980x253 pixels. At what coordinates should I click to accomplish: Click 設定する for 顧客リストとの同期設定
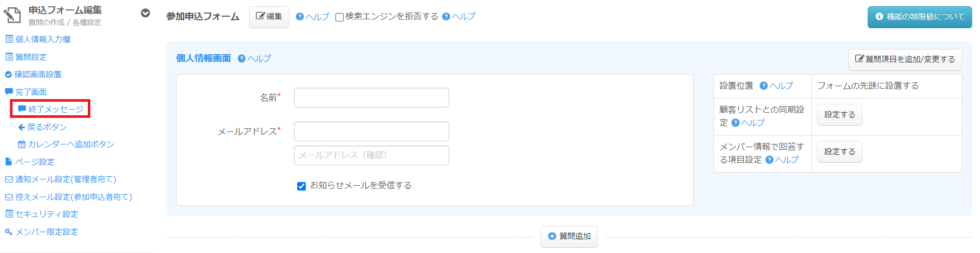click(x=839, y=115)
